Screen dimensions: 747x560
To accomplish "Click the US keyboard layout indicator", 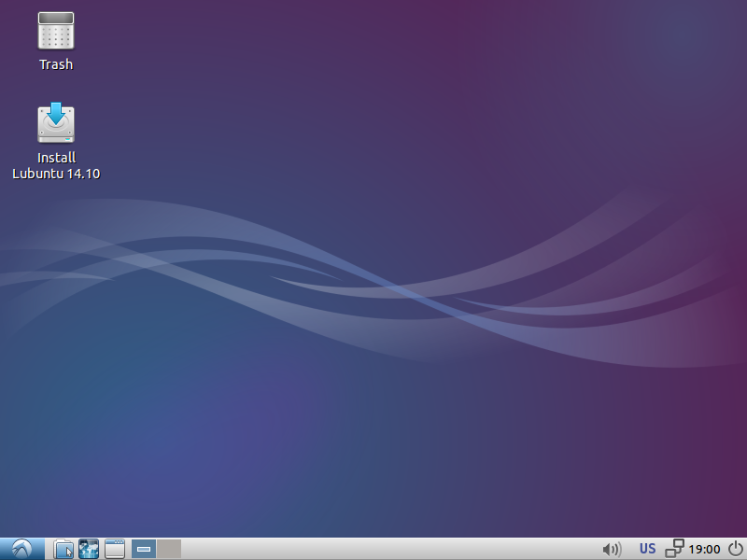I will coord(647,549).
